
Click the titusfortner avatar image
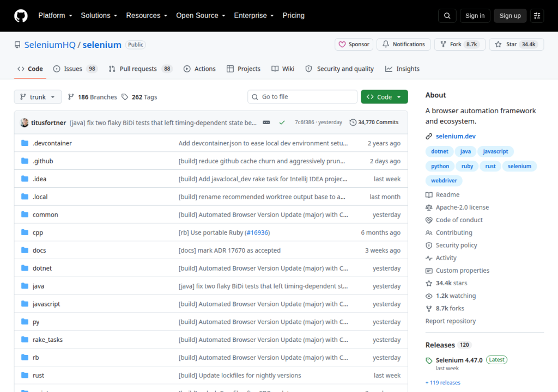[24, 122]
